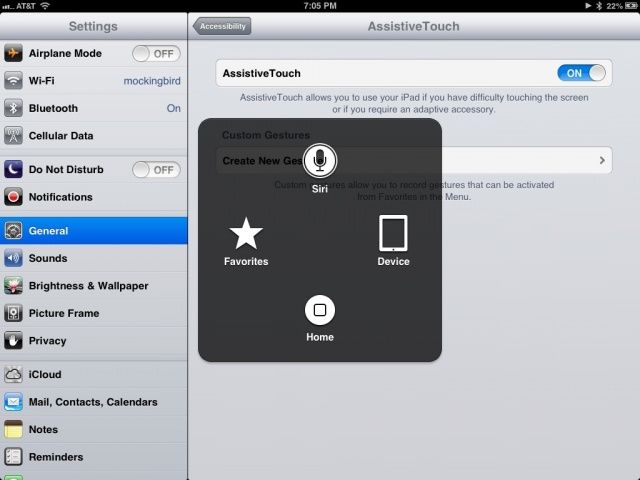Toggle the Airplane Mode switch

156,53
